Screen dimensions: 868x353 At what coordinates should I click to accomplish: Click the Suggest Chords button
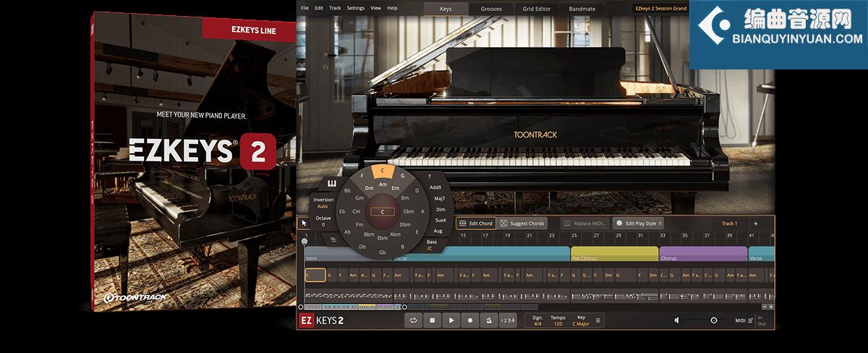(x=522, y=224)
